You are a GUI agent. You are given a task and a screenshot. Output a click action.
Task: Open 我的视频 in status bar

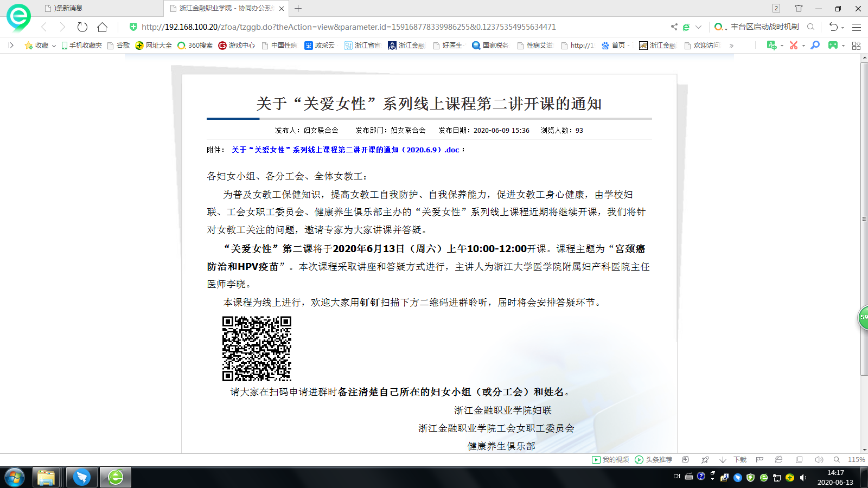(610, 460)
